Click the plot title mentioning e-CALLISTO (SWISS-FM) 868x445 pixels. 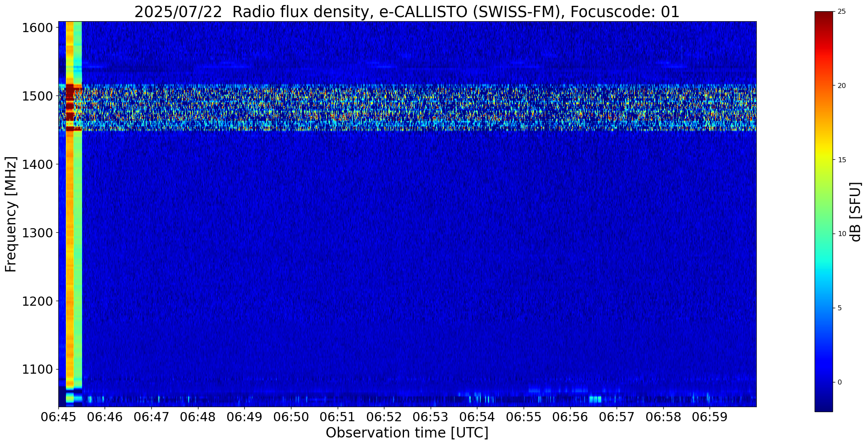pos(407,12)
